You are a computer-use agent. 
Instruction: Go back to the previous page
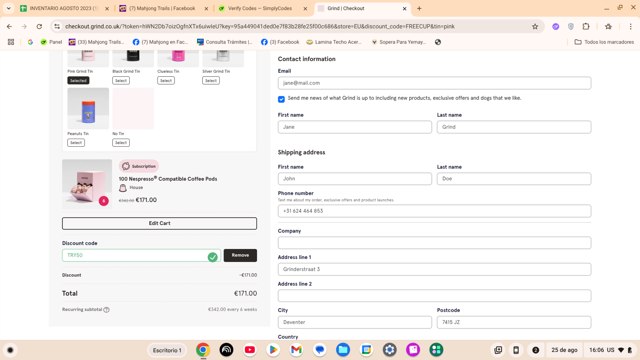tap(9, 27)
